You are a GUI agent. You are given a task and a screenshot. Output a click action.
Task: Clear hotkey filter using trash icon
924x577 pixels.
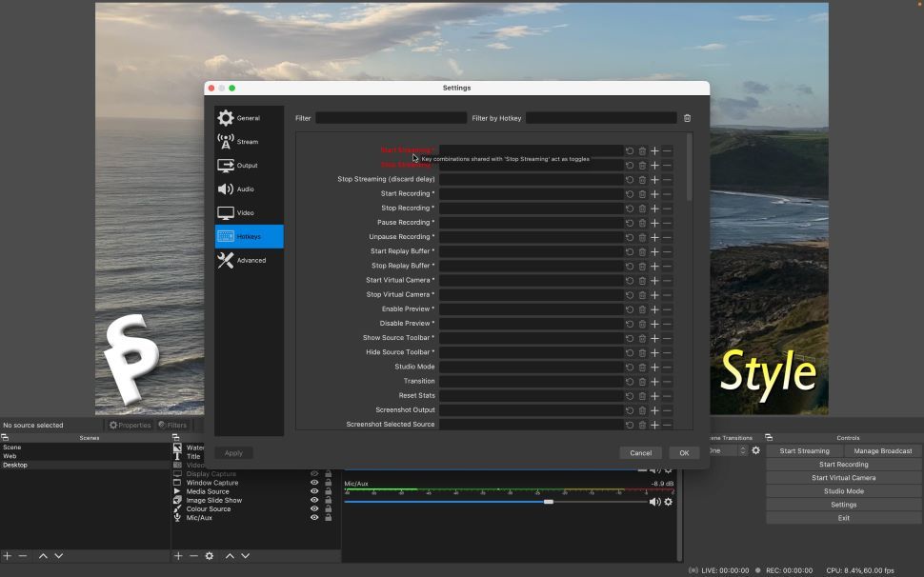[687, 117]
